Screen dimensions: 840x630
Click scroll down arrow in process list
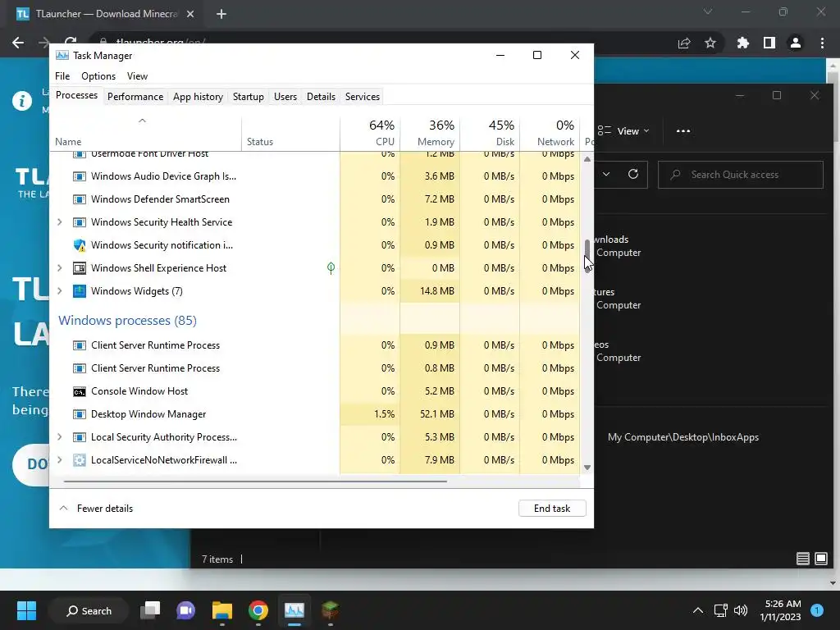587,468
